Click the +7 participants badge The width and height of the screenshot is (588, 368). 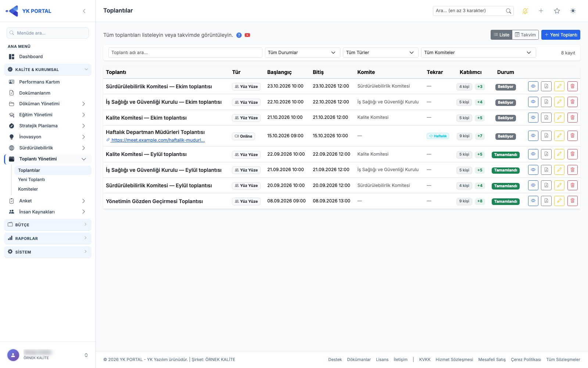[x=480, y=136]
